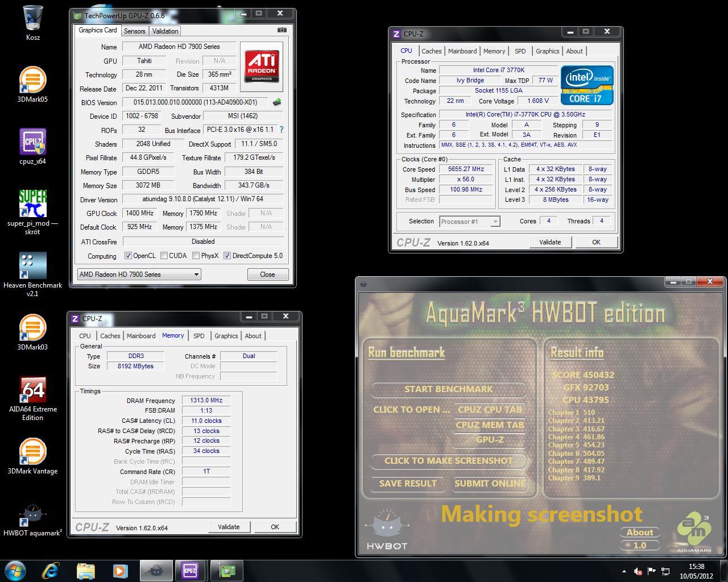728x582 pixels.
Task: Click the muted volume tray icon
Action: click(x=638, y=571)
